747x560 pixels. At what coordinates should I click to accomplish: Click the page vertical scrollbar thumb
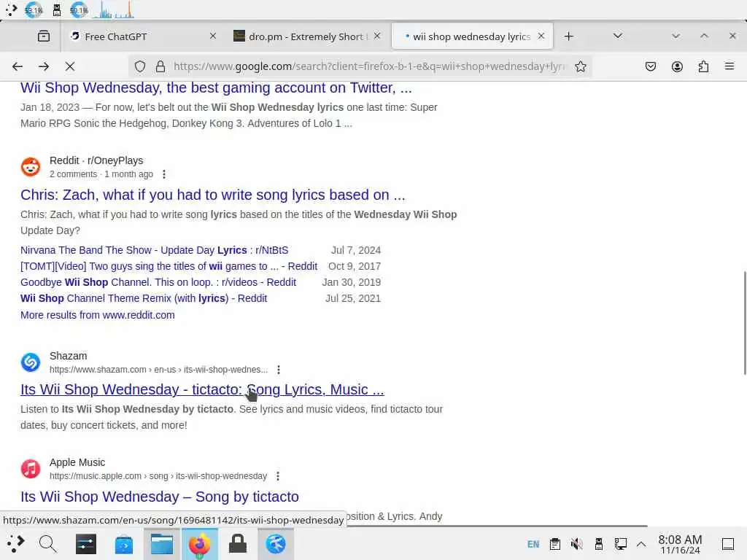point(745,323)
